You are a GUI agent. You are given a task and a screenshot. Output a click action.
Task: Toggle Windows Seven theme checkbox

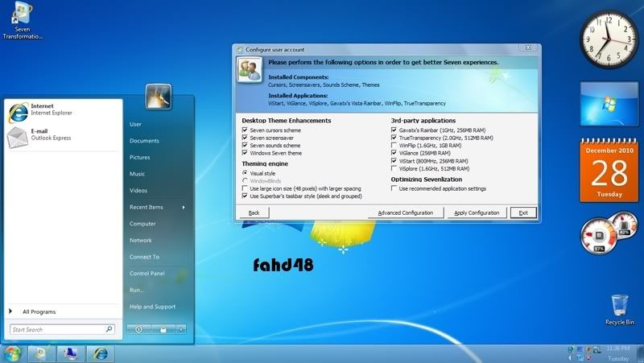click(x=245, y=153)
